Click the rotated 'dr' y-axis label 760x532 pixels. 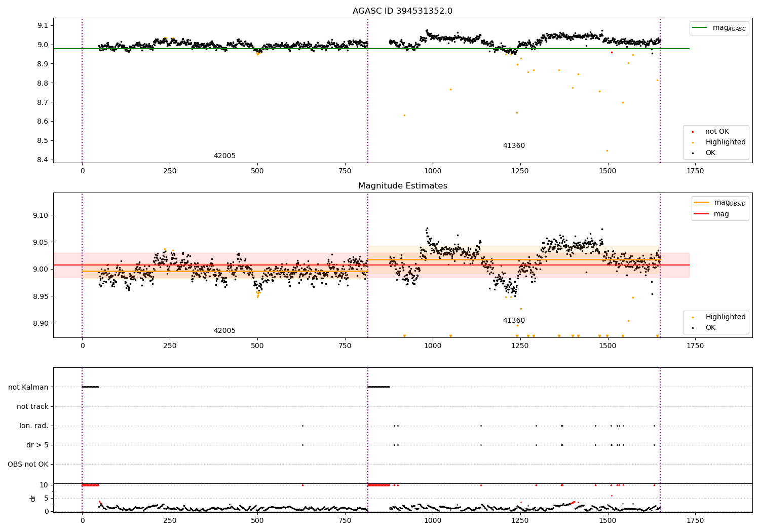[x=33, y=498]
